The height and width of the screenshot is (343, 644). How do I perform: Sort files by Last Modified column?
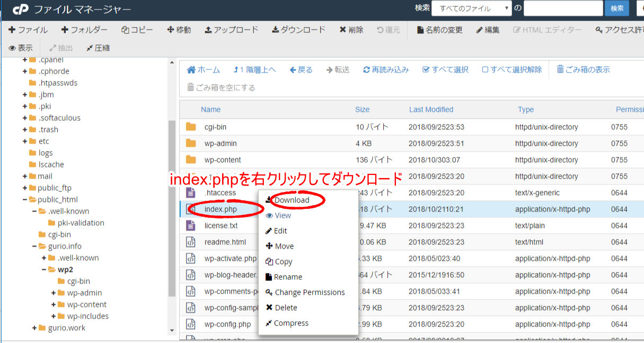(431, 109)
